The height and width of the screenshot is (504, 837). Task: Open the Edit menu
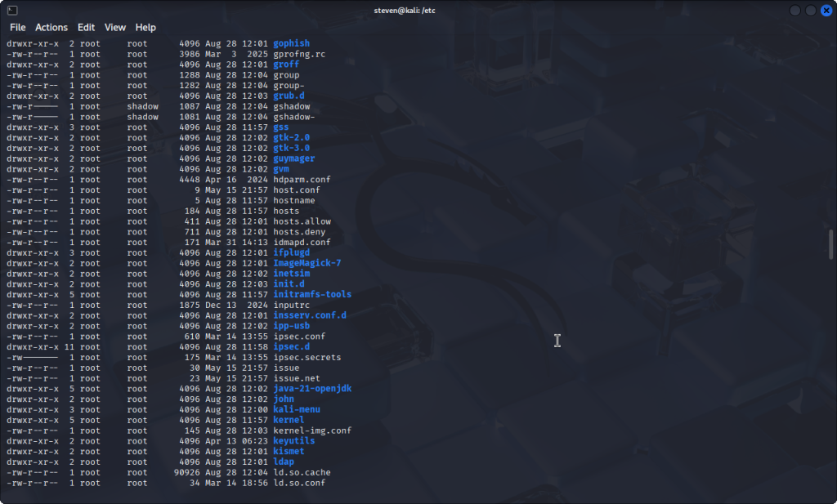(87, 27)
